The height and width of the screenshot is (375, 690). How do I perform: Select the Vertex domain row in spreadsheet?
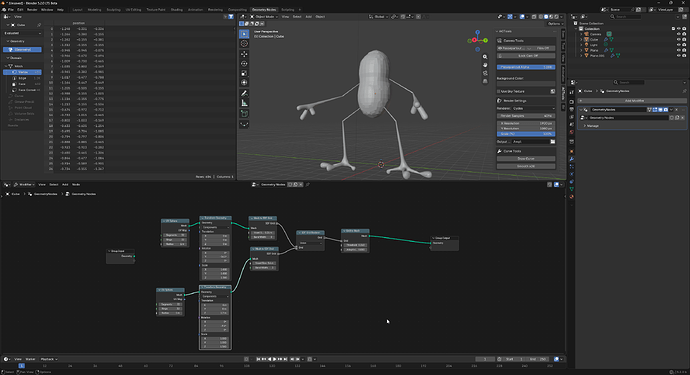tap(22, 72)
